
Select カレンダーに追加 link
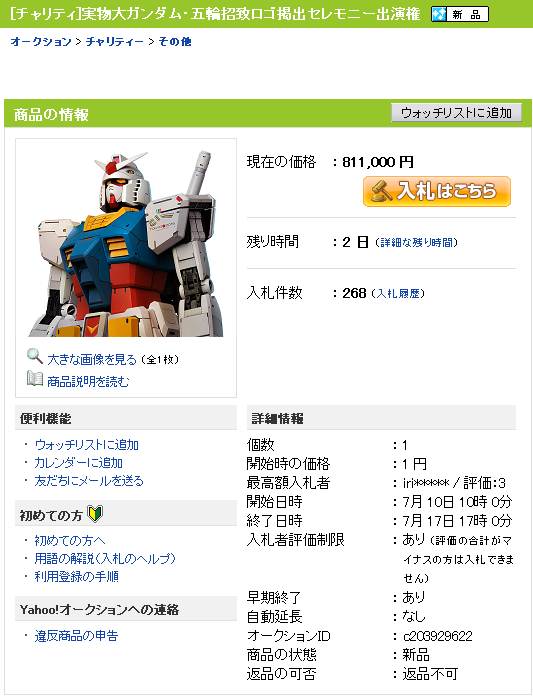pyautogui.click(x=79, y=463)
